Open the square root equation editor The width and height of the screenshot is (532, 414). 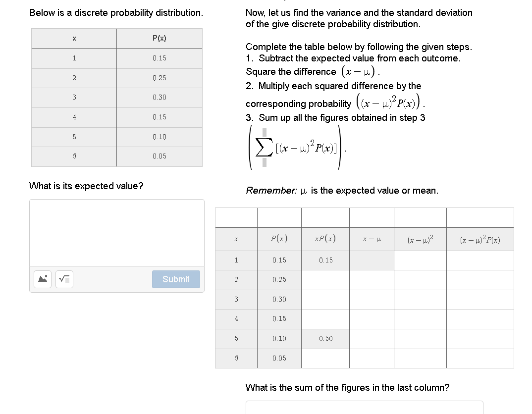64,279
